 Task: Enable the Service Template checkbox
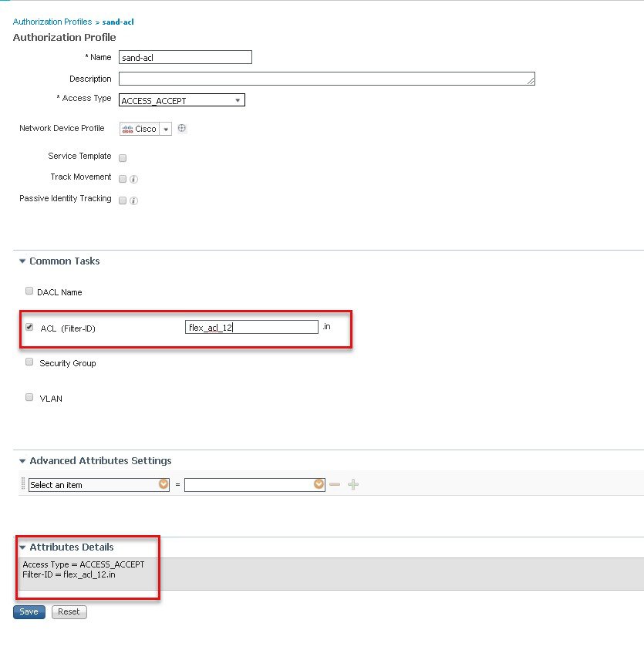[123, 158]
